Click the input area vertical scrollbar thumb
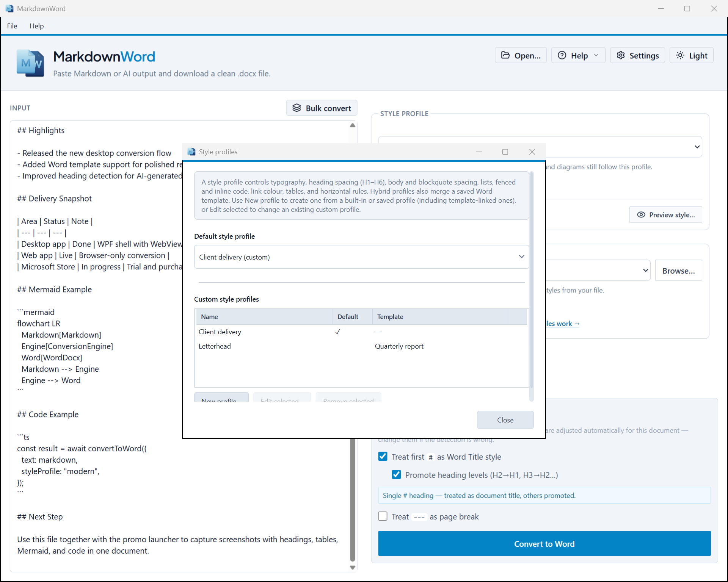Viewport: 728px width, 582px height. point(353,500)
